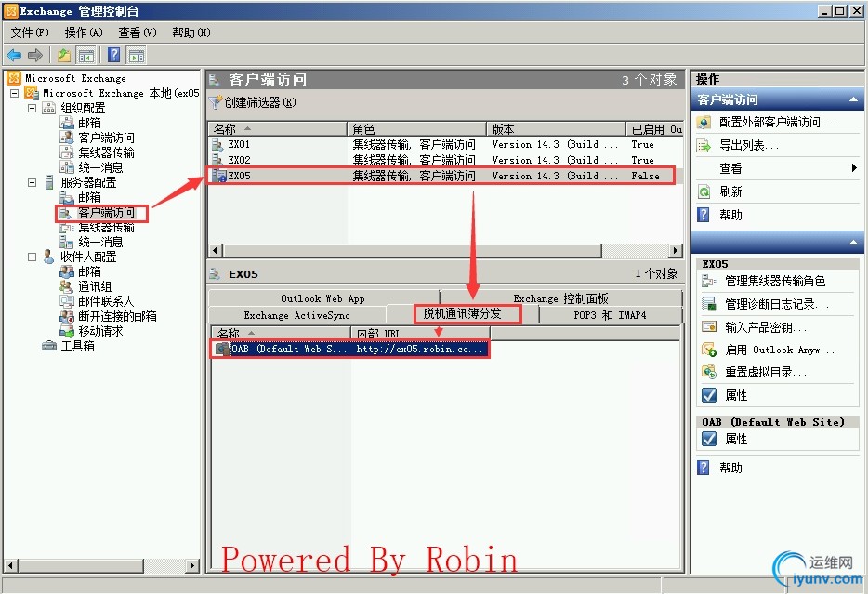The width and height of the screenshot is (868, 594).
Task: Select the 移动请求 tree item
Action: pyautogui.click(x=100, y=331)
